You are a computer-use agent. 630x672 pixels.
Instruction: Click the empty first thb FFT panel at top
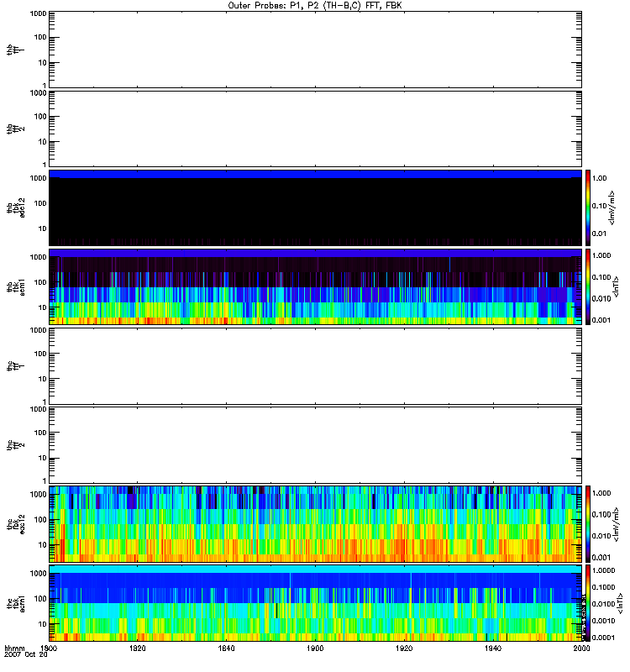(x=316, y=49)
